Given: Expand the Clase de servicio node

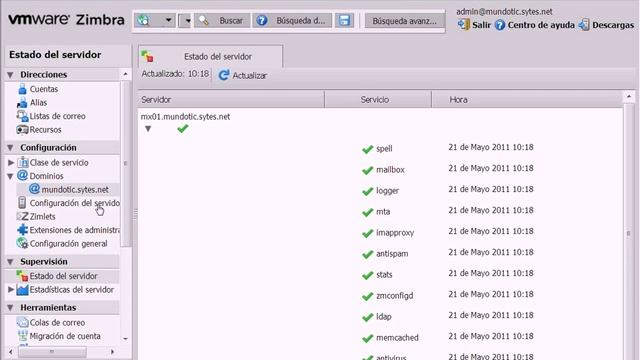Looking at the screenshot, I should pyautogui.click(x=11, y=162).
